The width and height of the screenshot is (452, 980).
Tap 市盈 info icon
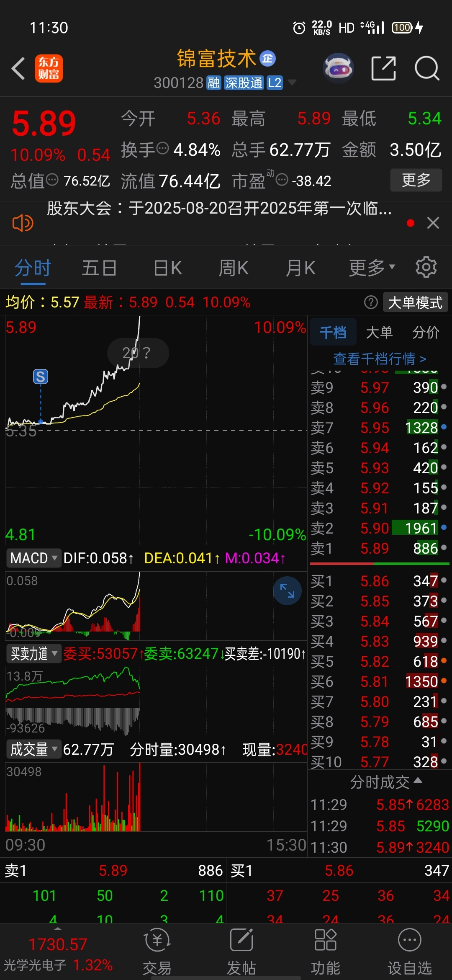[282, 180]
